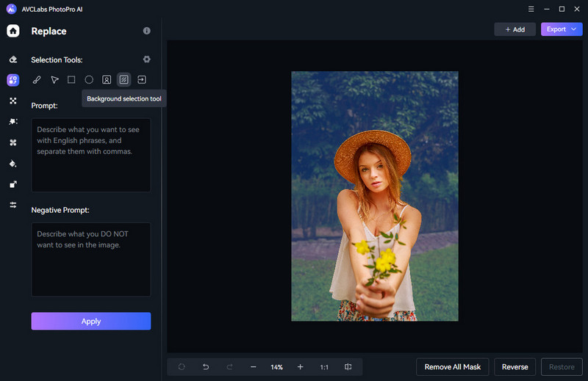This screenshot has height=381, width=588.
Task: Toggle the compare view icon
Action: click(x=348, y=367)
